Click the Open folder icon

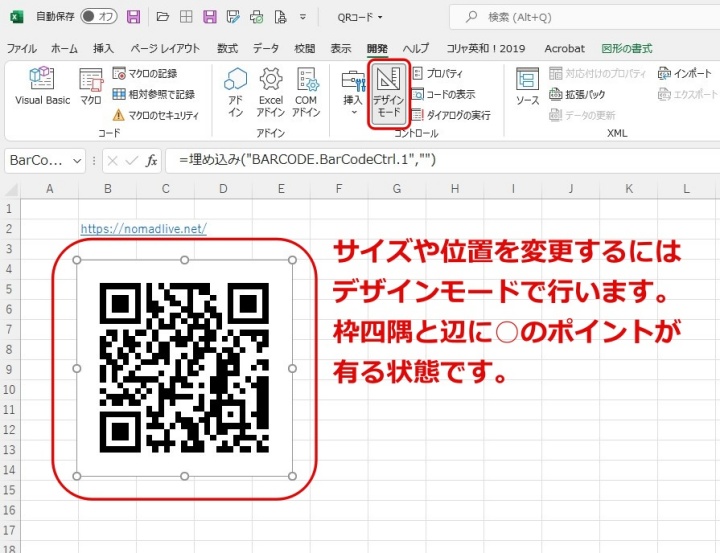point(163,17)
